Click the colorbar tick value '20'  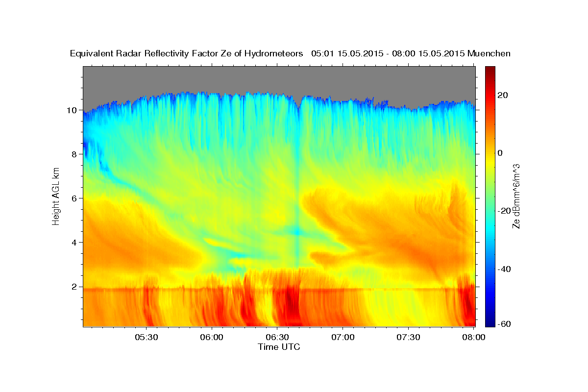point(502,95)
